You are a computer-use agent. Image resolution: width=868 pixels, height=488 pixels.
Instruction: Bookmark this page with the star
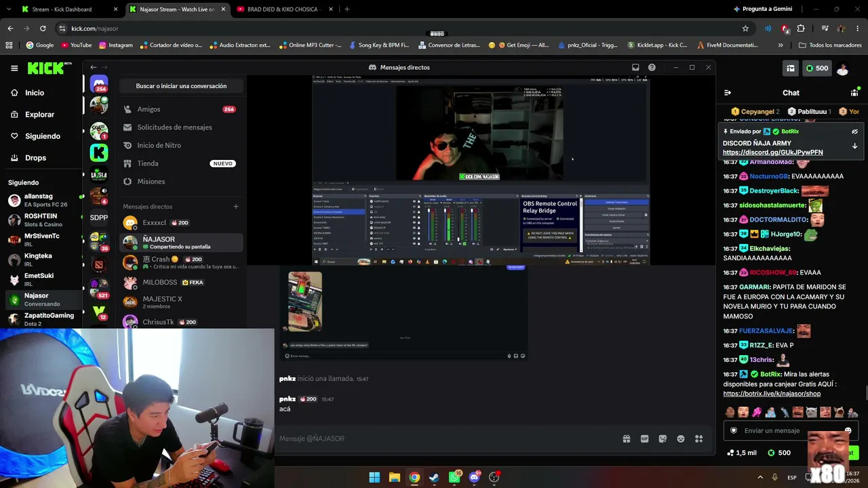point(745,28)
